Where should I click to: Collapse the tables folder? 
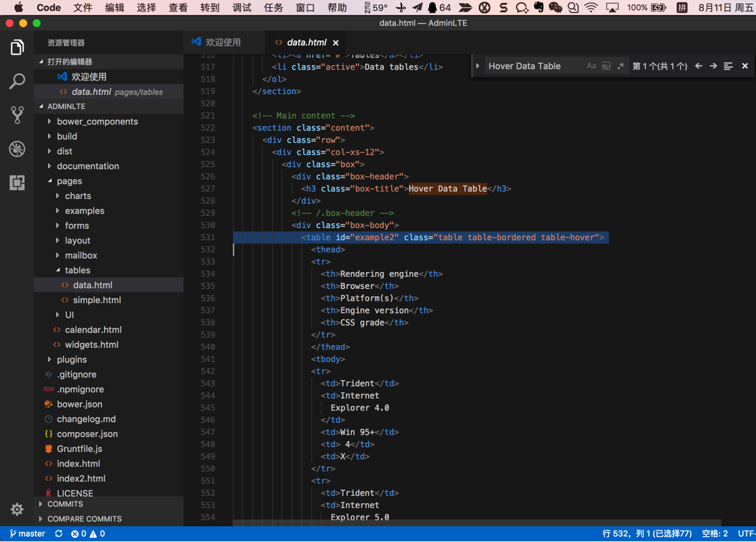pos(77,271)
